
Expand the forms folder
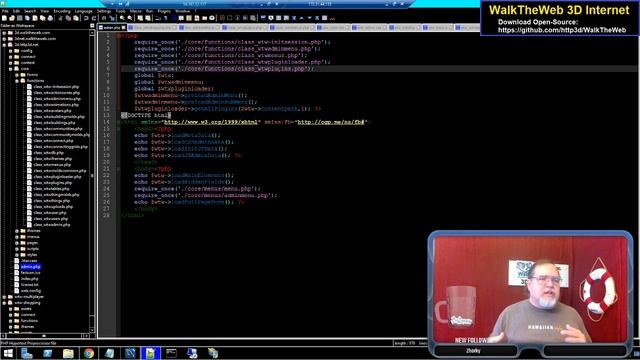(17, 75)
